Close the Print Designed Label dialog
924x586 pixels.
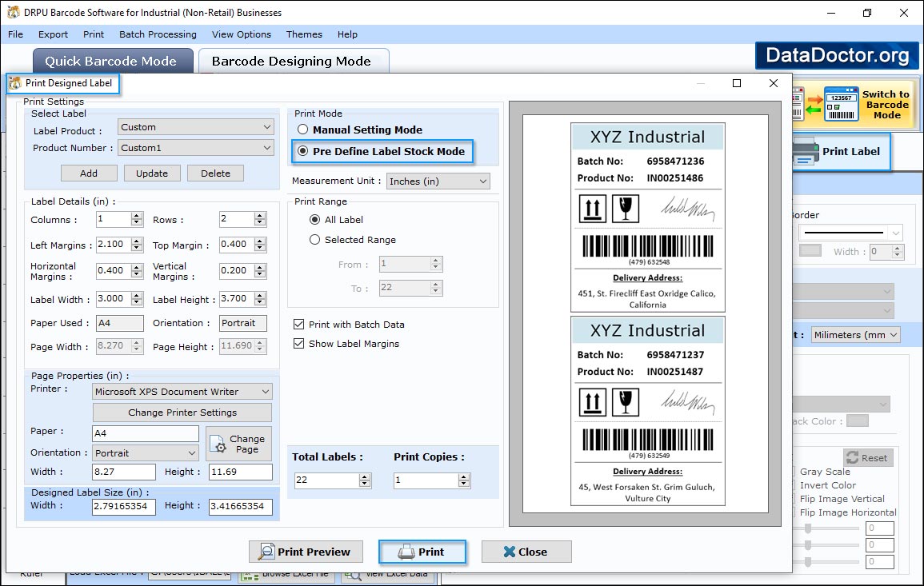774,83
